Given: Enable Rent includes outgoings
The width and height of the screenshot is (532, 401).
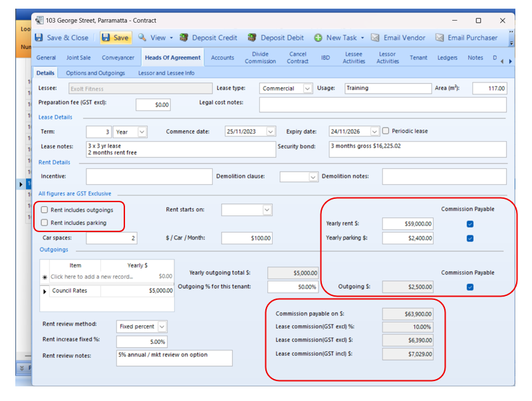Looking at the screenshot, I should pyautogui.click(x=45, y=209).
